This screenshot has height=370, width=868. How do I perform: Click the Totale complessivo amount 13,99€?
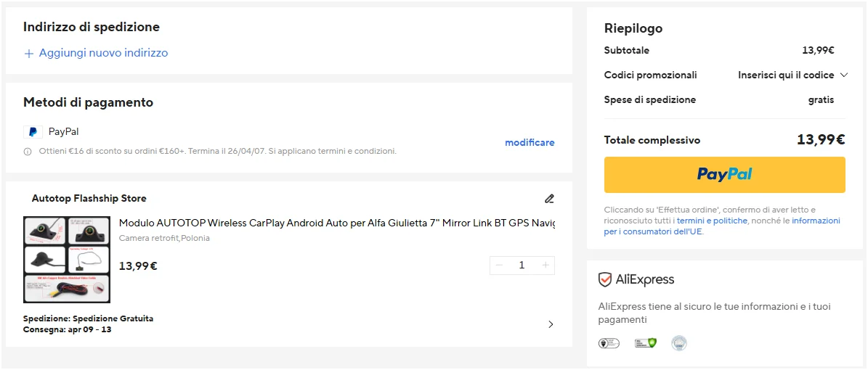tap(821, 140)
